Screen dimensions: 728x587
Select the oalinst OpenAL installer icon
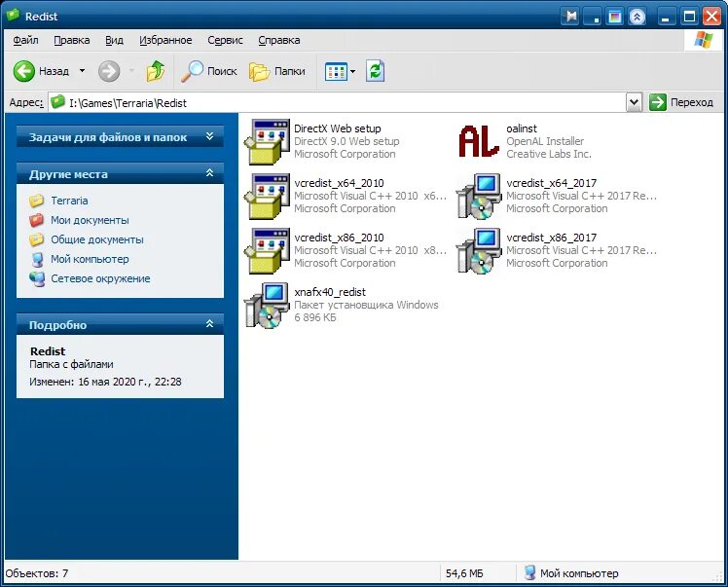coord(479,141)
